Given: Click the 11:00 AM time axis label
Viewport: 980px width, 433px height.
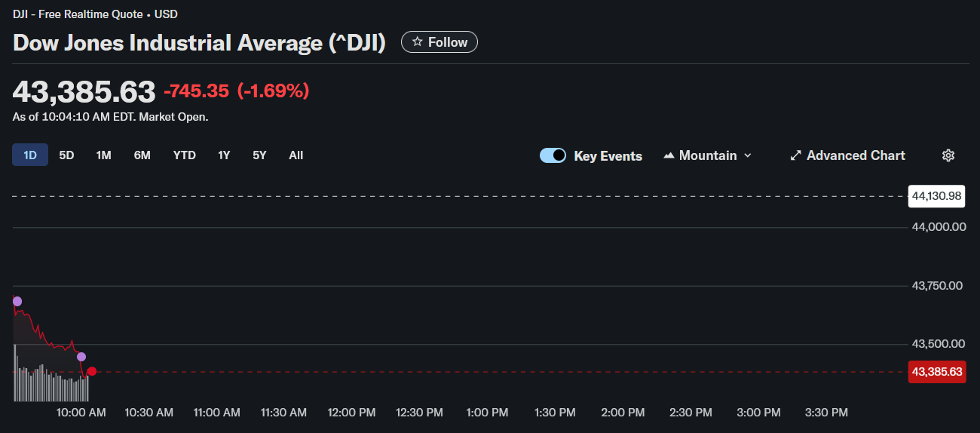Looking at the screenshot, I should tap(216, 413).
